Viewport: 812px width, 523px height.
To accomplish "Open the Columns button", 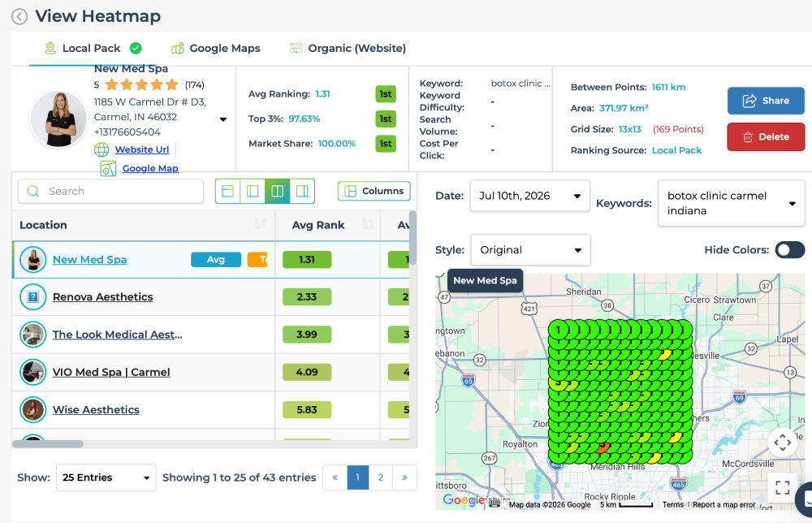I will coord(374,191).
